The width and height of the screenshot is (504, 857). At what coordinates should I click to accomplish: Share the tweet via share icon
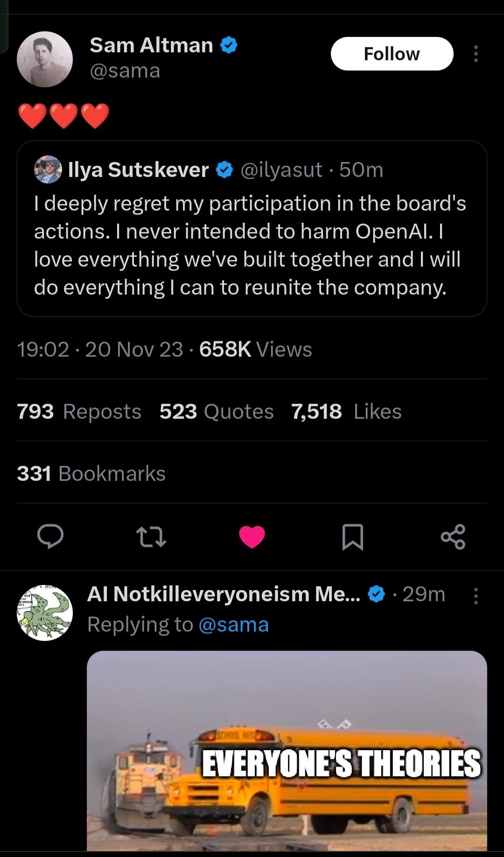click(453, 537)
